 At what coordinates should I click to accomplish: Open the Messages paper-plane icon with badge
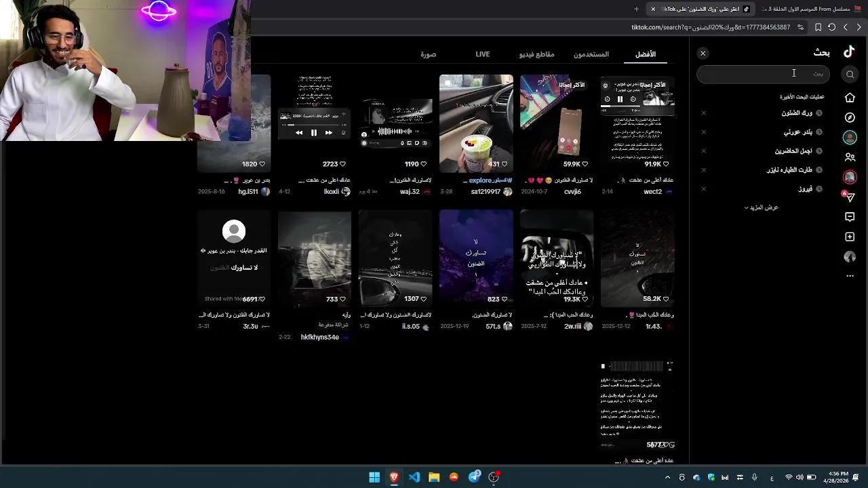pos(849,197)
